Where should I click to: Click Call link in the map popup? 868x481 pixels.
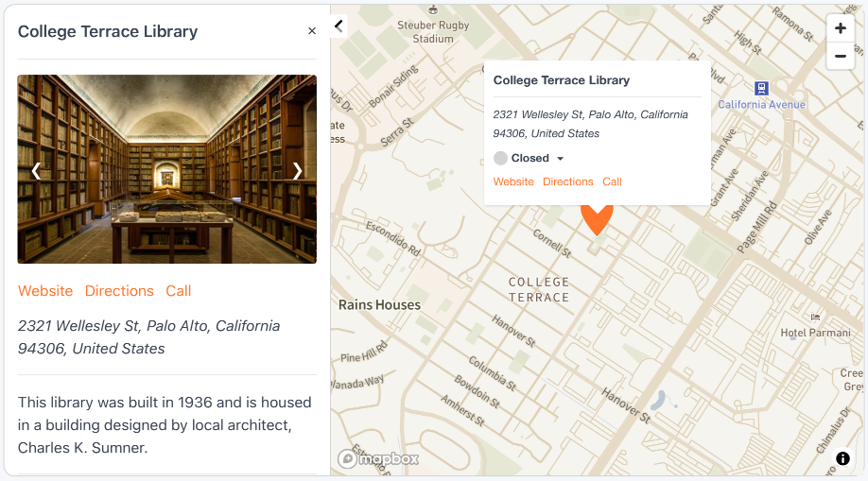coord(612,181)
